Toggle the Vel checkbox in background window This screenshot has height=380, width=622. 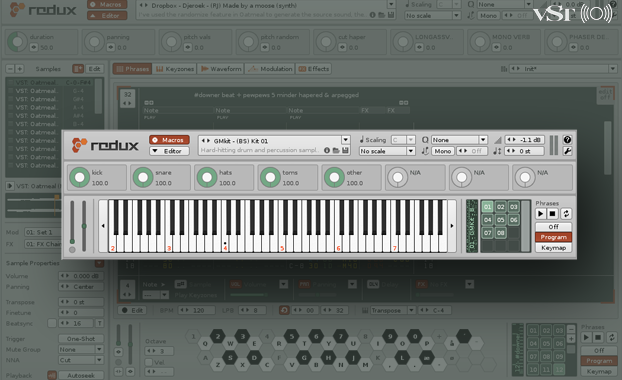point(149,362)
